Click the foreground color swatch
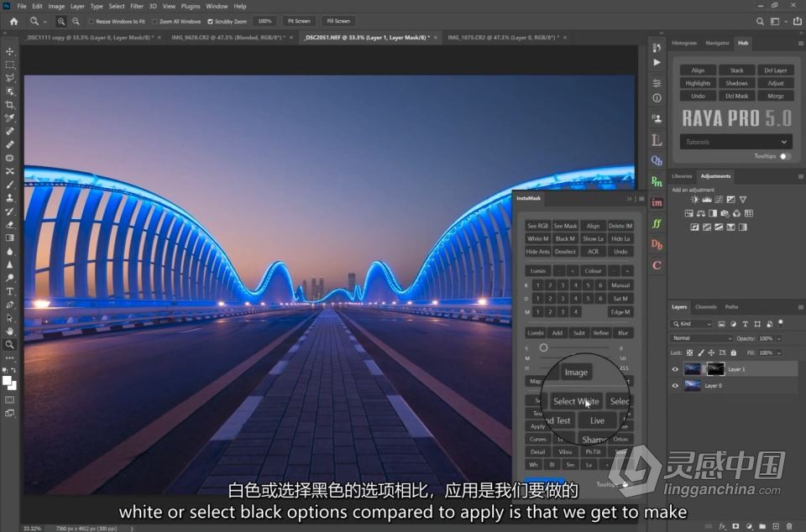 [8, 380]
